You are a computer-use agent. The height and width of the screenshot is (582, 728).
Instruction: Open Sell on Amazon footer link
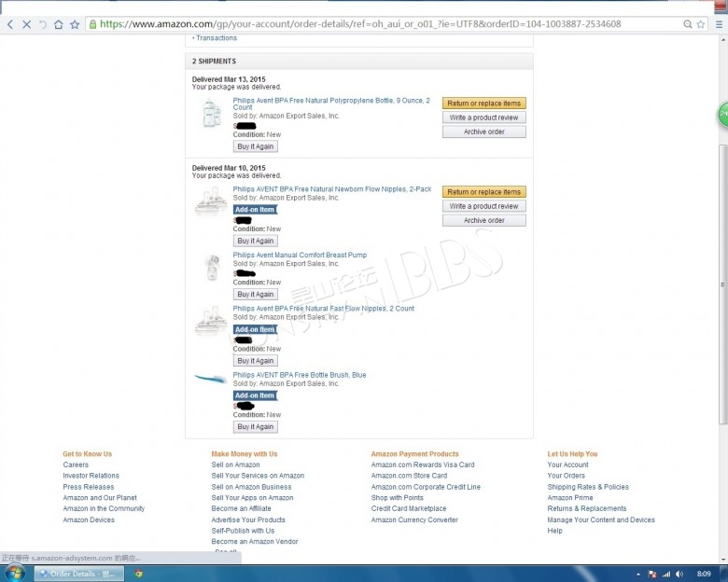tap(235, 464)
